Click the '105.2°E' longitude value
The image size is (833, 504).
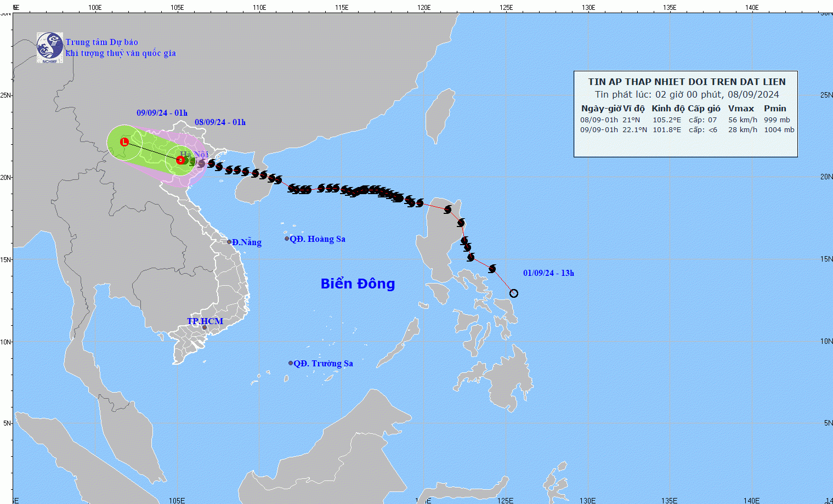[x=667, y=120]
